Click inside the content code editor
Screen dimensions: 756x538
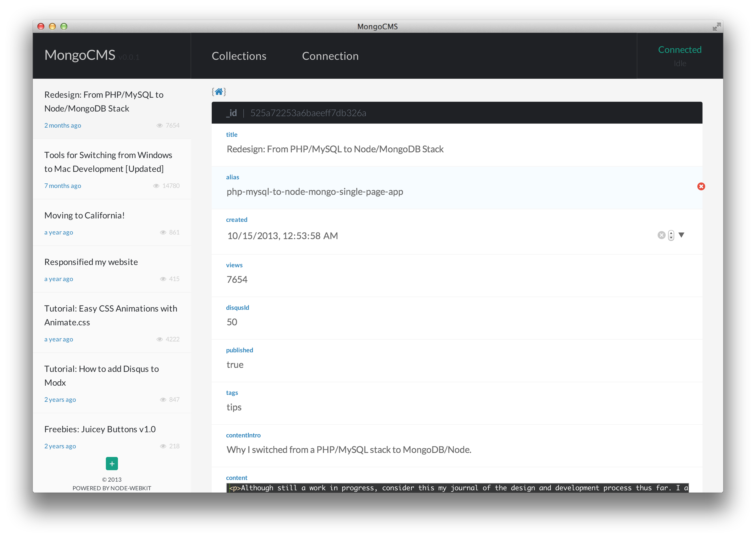[x=458, y=488]
